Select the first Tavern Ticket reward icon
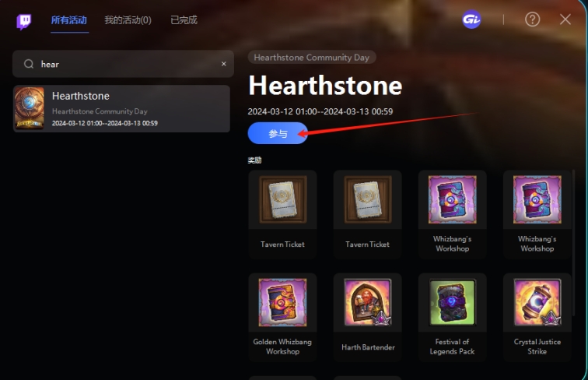Viewport: 588px width, 380px height. pyautogui.click(x=283, y=199)
